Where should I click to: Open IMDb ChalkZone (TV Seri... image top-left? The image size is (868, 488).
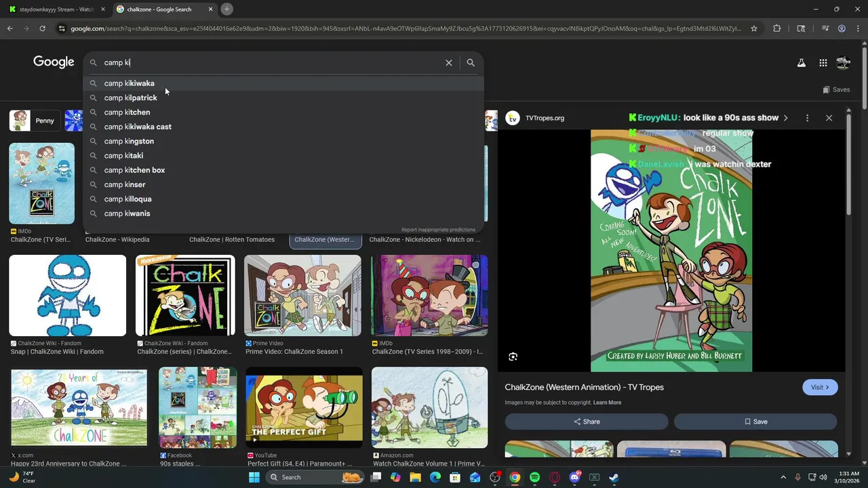click(x=41, y=183)
